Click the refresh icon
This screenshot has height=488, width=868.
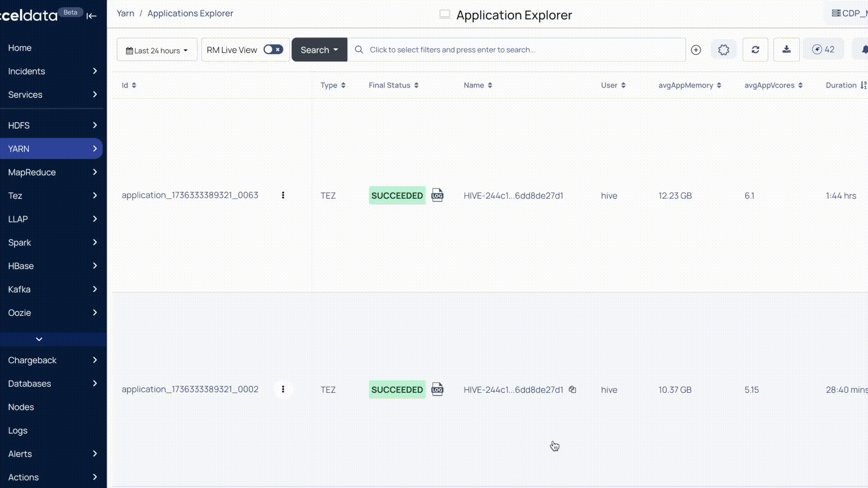click(755, 50)
